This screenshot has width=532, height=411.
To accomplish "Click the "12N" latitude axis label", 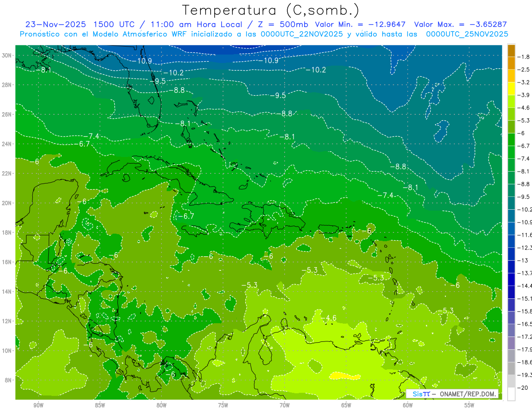I will [7, 321].
